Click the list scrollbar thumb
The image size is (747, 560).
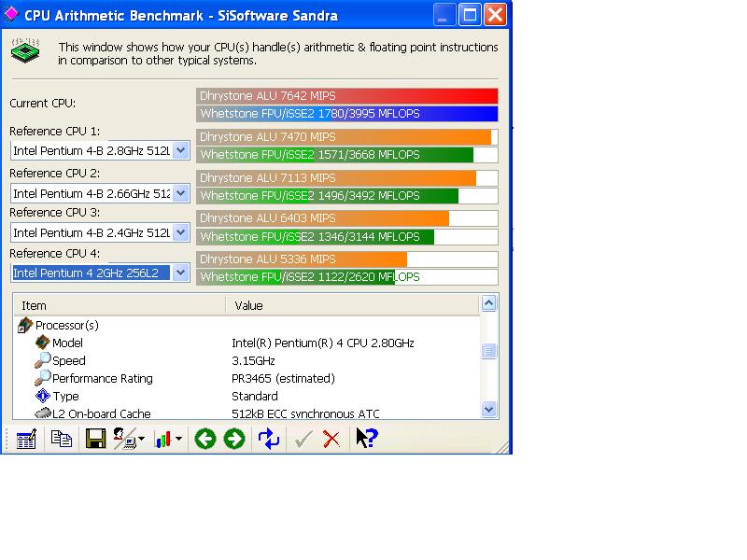point(488,351)
